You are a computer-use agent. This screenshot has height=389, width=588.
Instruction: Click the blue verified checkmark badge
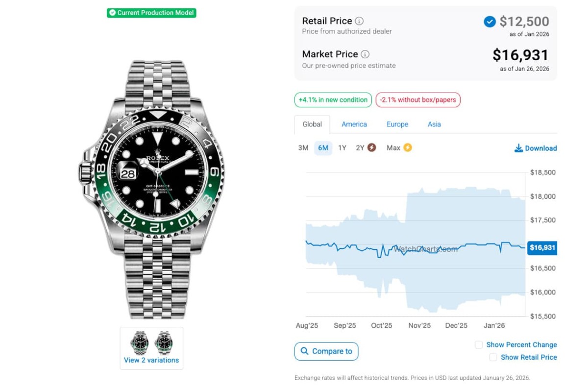[x=490, y=22]
